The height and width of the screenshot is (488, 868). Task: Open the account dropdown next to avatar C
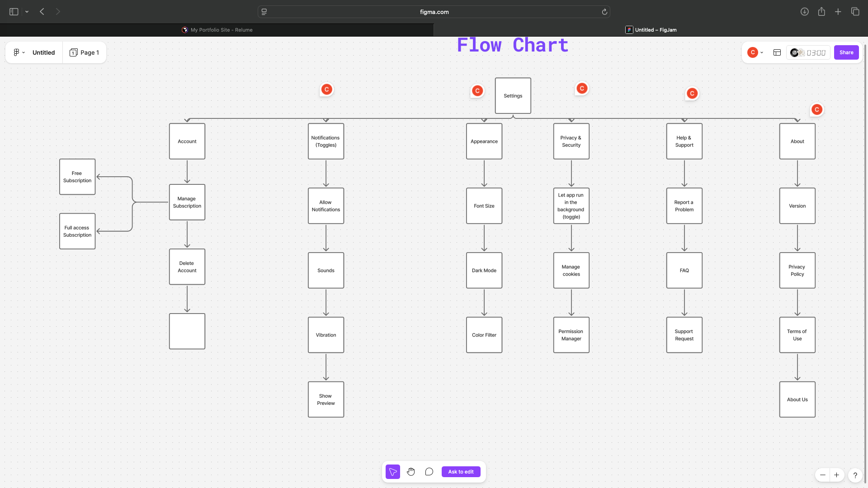[762, 52]
